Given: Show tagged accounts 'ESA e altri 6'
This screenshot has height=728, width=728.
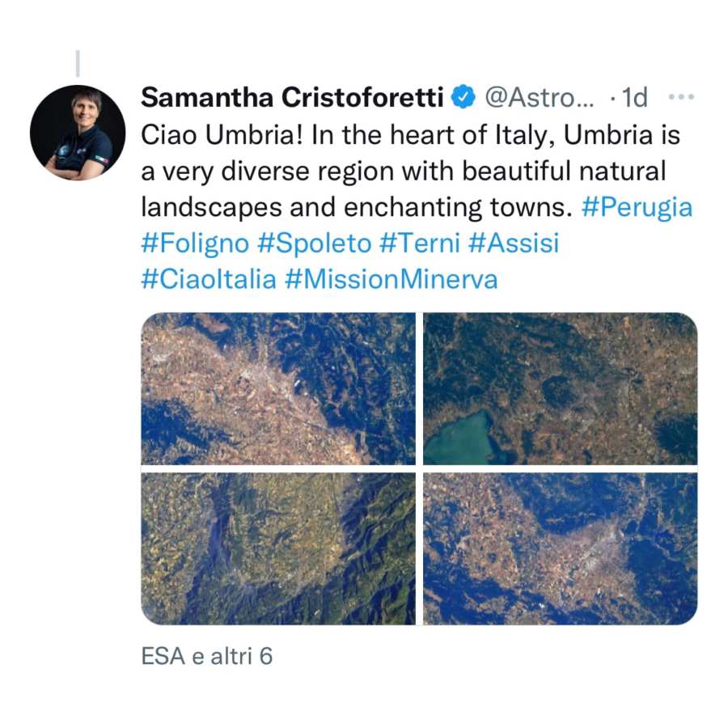Looking at the screenshot, I should click(x=207, y=656).
